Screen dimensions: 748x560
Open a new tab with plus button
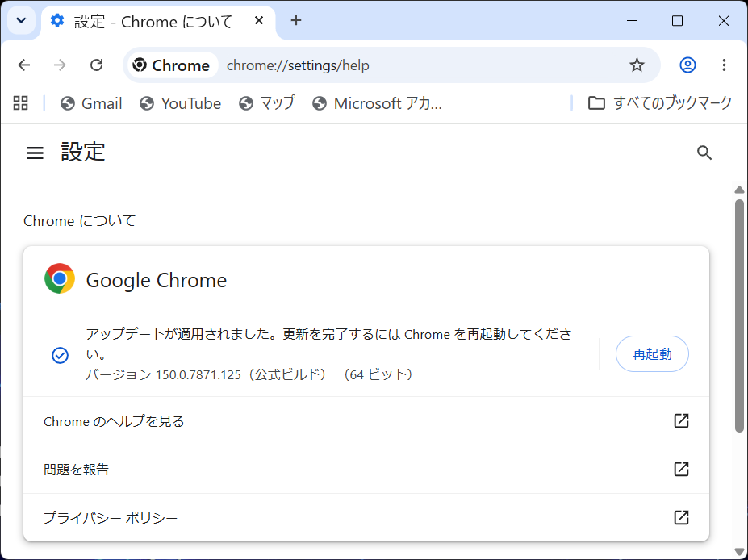pyautogui.click(x=296, y=20)
